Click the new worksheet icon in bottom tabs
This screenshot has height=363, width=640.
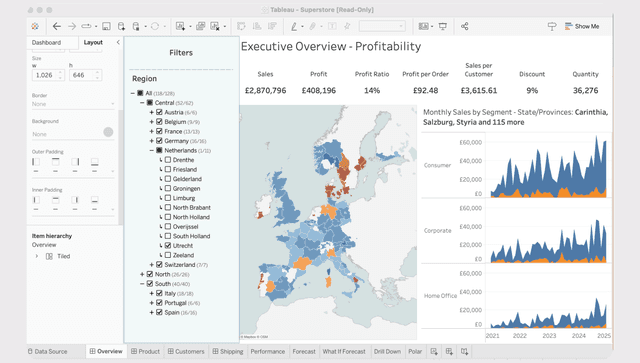[434, 351]
